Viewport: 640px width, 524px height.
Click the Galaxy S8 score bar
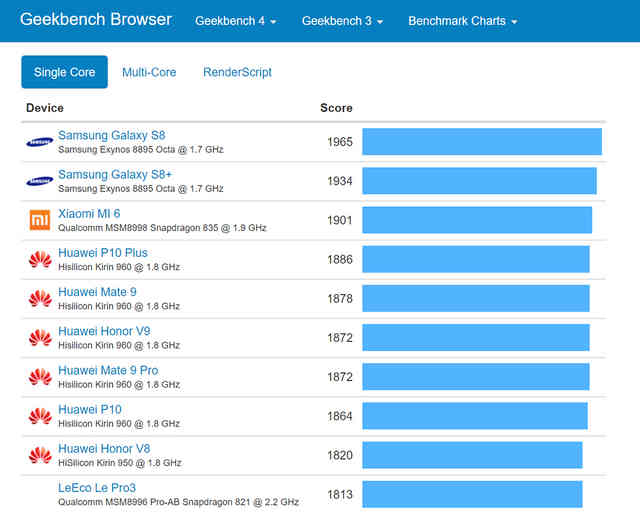482,142
